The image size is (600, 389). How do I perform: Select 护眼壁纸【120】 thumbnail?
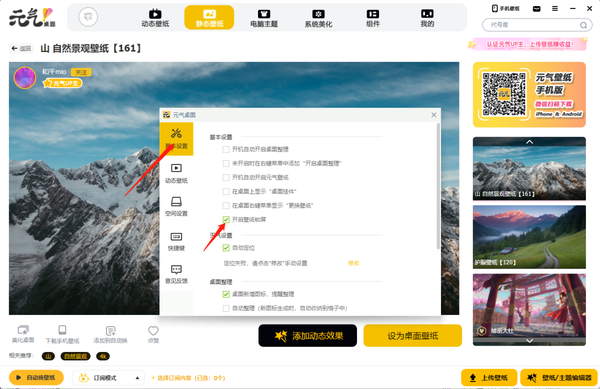pos(529,237)
